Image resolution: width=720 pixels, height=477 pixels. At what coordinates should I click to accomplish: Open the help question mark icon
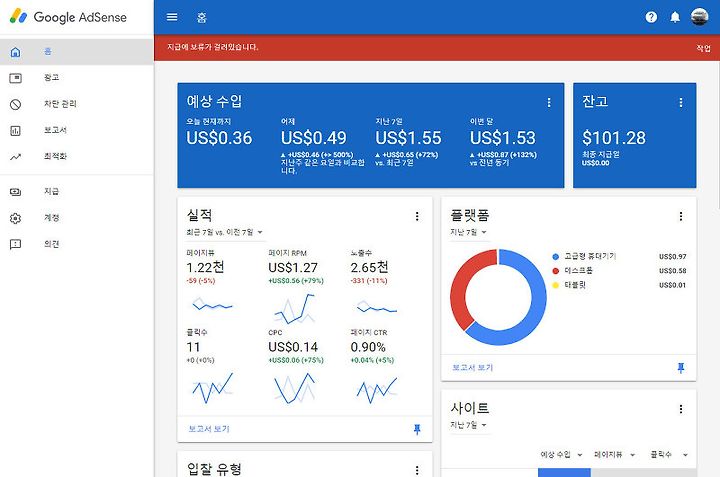[x=651, y=17]
